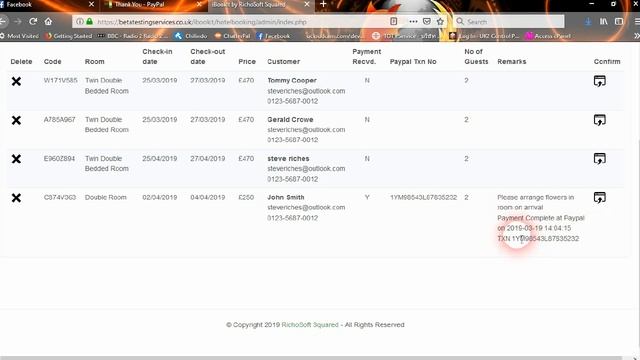Image resolution: width=640 pixels, height=360 pixels.
Task: Click the Remarks column header
Action: tap(511, 62)
